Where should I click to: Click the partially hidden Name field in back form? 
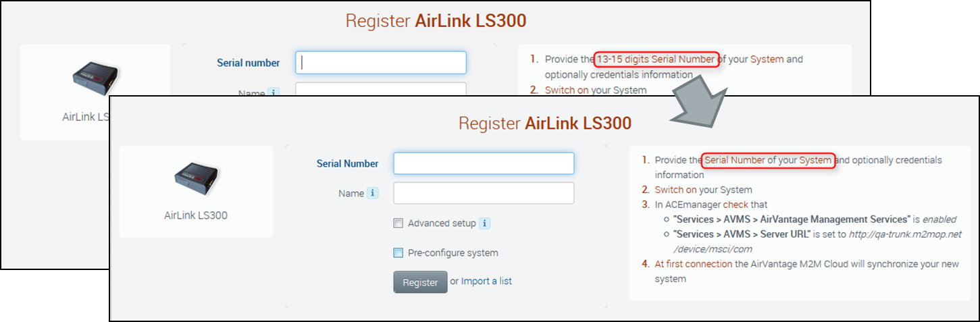[381, 89]
